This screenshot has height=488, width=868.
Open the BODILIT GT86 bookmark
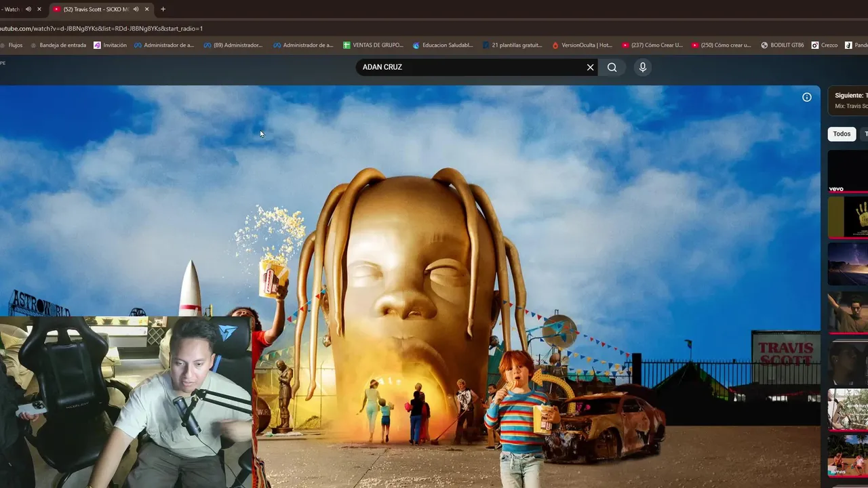point(783,45)
